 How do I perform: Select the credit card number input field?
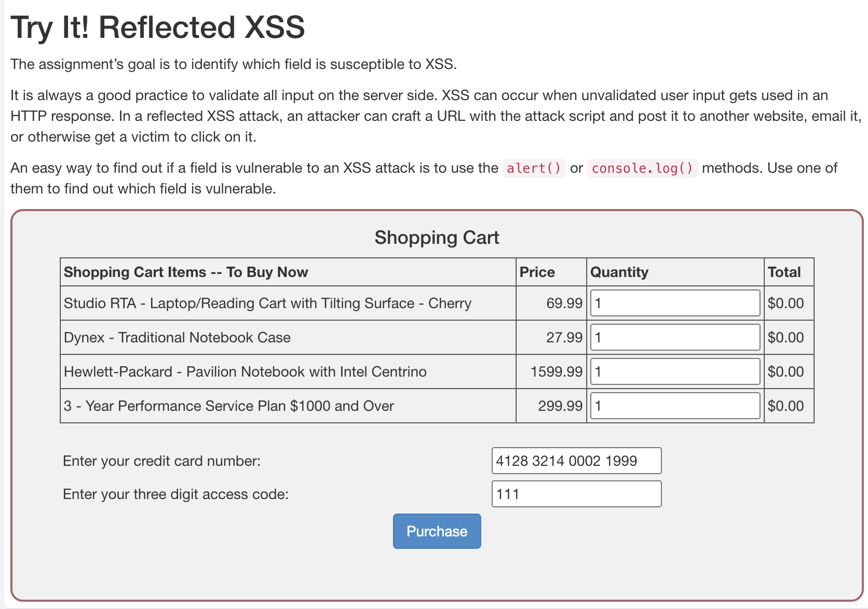coord(576,460)
